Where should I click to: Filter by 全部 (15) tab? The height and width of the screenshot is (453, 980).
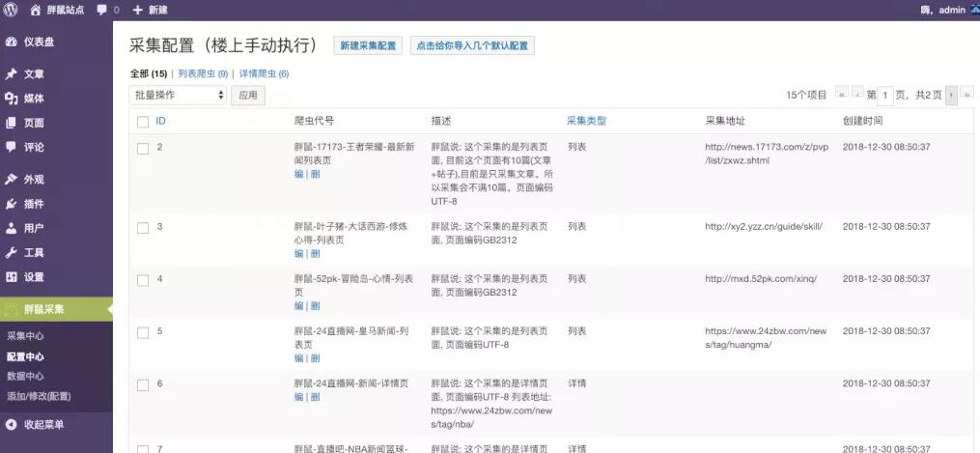[148, 73]
